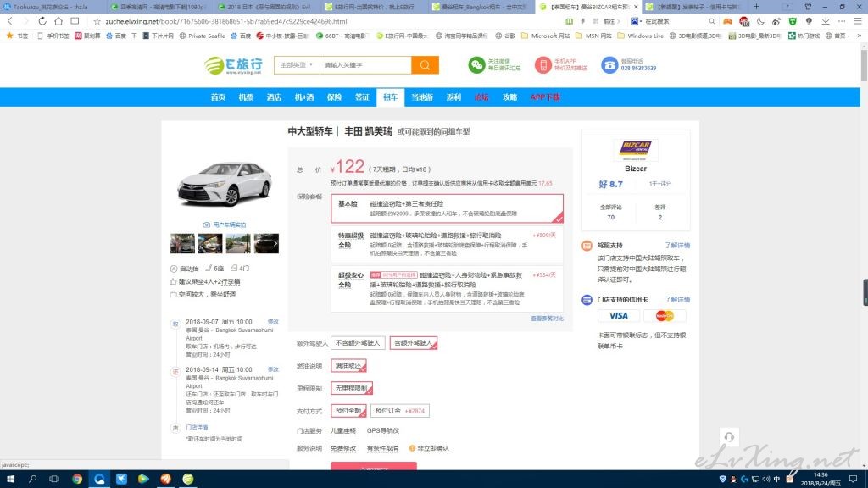Viewport: 868px width, 488px height.
Task: Open the Windows notification center
Action: click(853, 479)
